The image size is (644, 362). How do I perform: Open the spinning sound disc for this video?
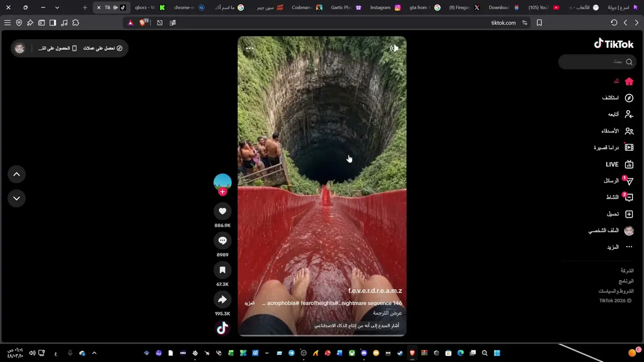(222, 328)
